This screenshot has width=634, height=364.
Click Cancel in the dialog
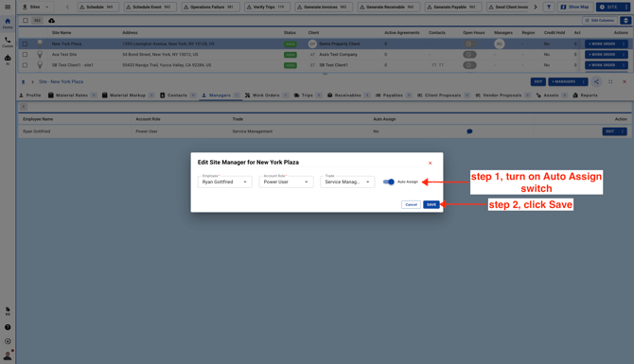tap(411, 204)
